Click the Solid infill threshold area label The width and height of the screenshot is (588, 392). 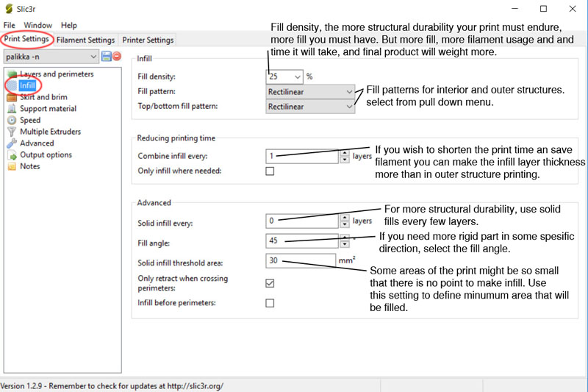point(180,263)
